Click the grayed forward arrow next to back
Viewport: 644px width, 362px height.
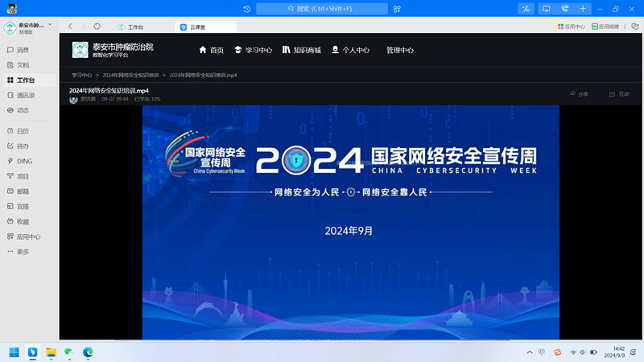[x=84, y=27]
